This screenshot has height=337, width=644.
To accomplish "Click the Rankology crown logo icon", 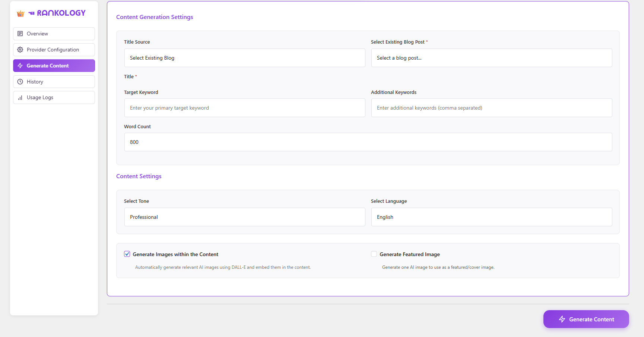I will coord(20,13).
